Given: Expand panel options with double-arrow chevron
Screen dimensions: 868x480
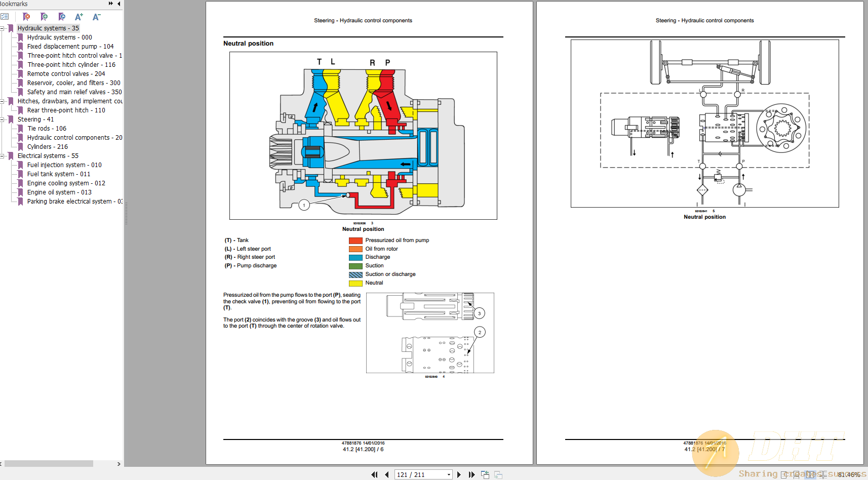Looking at the screenshot, I should (x=109, y=4).
